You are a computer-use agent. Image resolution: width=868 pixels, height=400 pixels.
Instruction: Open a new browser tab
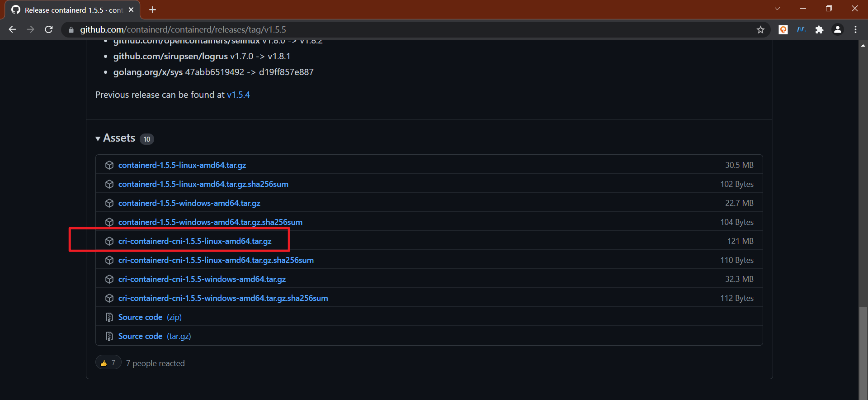coord(152,10)
